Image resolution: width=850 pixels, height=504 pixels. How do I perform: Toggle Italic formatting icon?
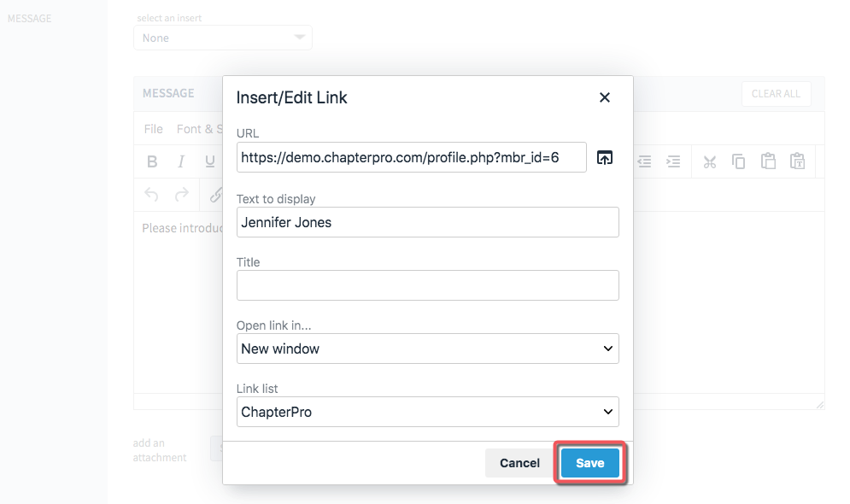(x=181, y=161)
